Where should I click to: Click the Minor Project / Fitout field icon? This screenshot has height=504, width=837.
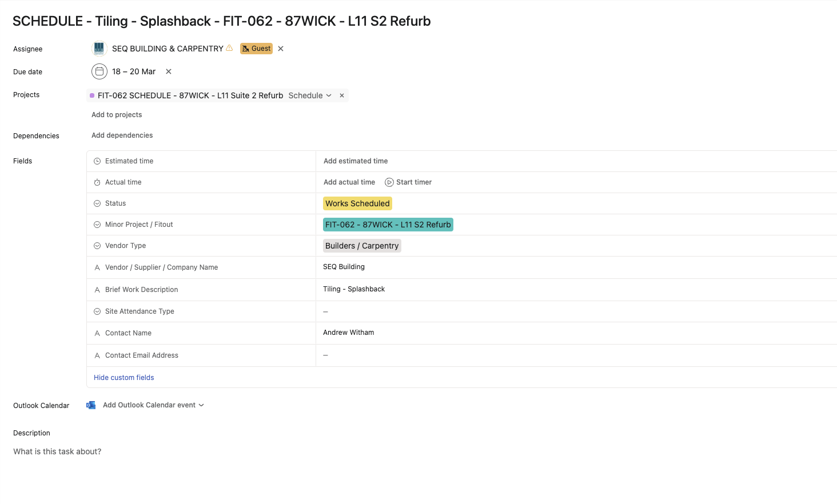coord(97,225)
